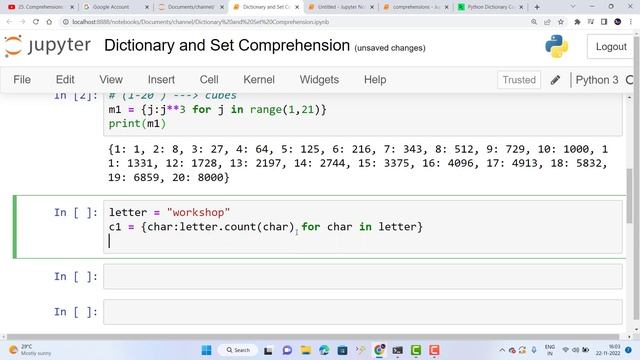This screenshot has width=640, height=360.
Task: Go forward in browser history
Action: [22, 22]
